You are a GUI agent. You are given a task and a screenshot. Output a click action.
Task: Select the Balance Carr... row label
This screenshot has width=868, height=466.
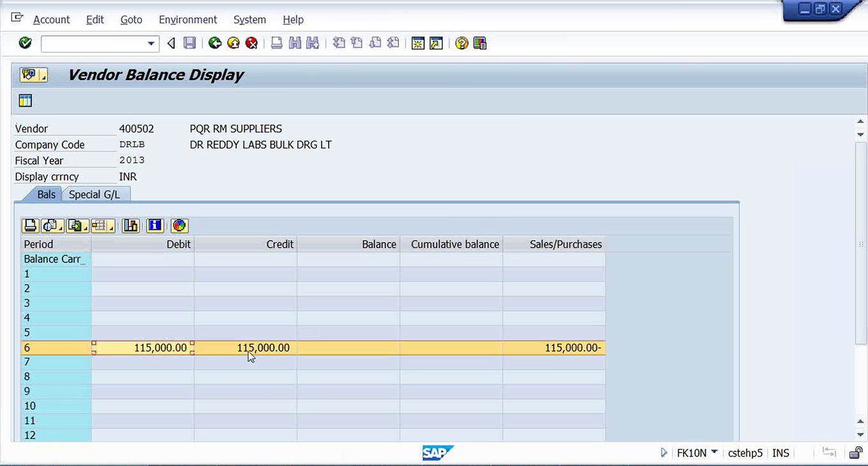[x=56, y=259]
